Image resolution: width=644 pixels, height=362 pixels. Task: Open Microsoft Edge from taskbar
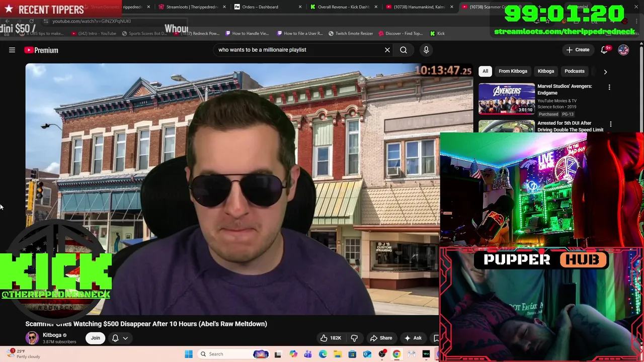click(323, 354)
